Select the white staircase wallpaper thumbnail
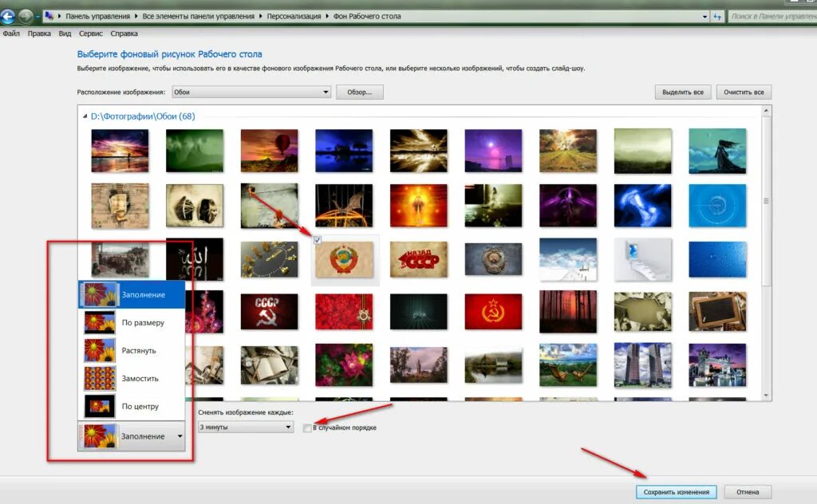 coord(642,259)
